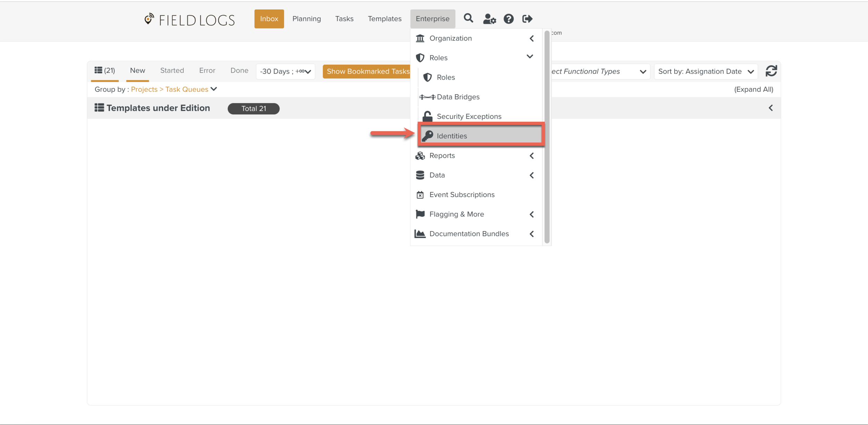Switch to the Started tab

[172, 71]
